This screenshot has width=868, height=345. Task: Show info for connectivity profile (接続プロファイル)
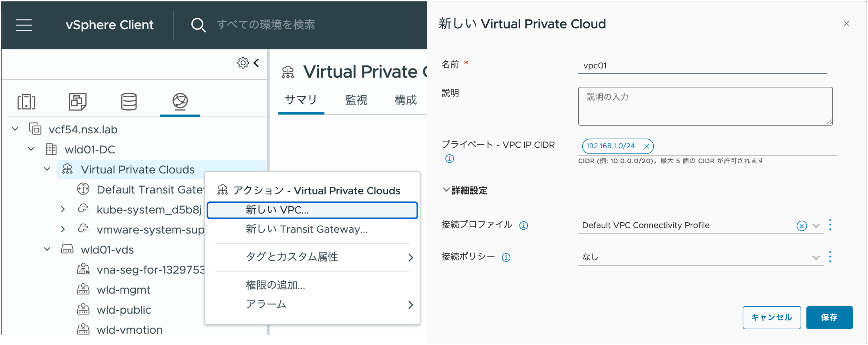(523, 225)
